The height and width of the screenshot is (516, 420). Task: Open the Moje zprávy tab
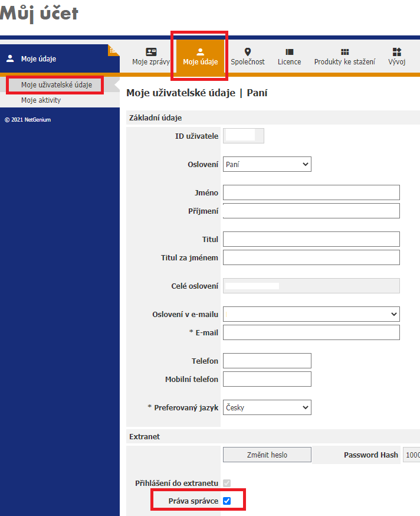[151, 57]
